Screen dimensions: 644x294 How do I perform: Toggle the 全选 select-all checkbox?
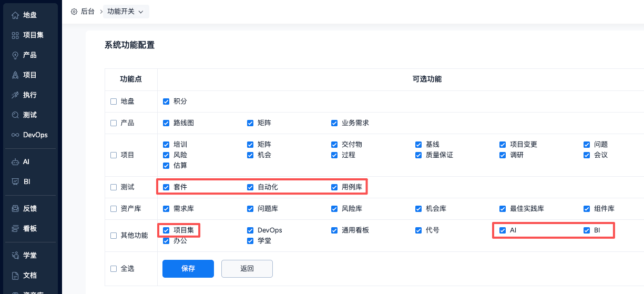click(x=114, y=269)
